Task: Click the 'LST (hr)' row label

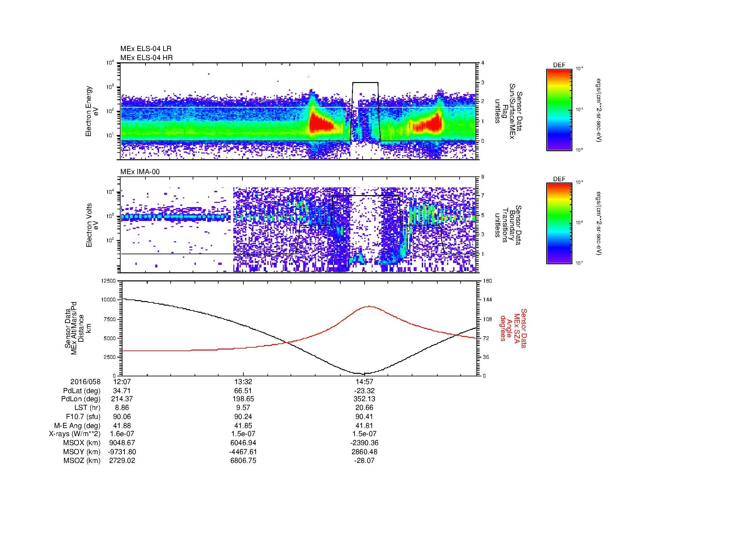Action: coord(87,408)
